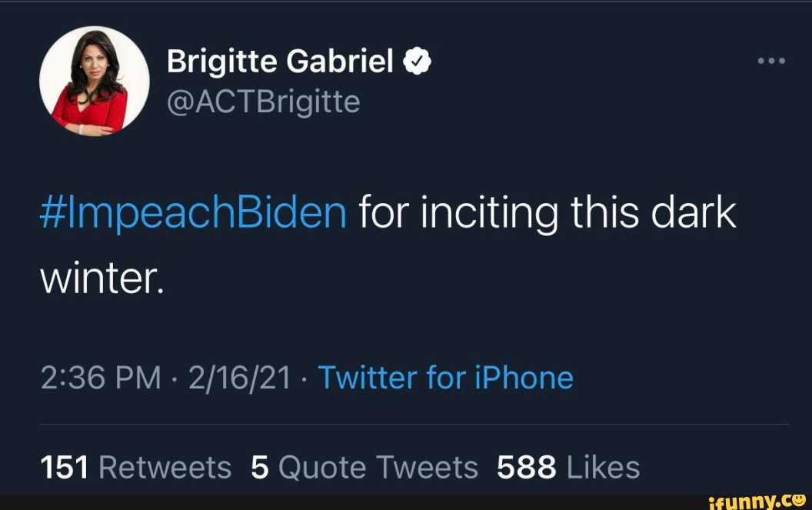Image resolution: width=812 pixels, height=510 pixels.
Task: Tap the ifunny smiley face emblem
Action: tap(800, 500)
